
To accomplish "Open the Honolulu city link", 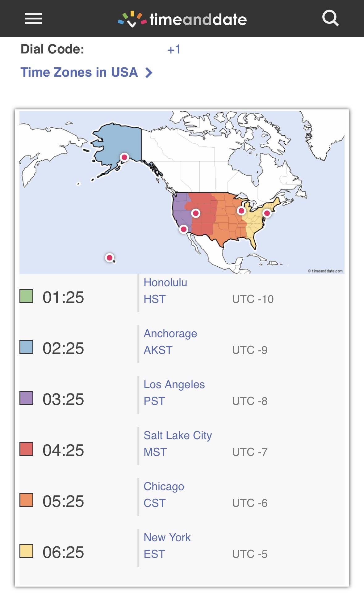I will 165,282.
